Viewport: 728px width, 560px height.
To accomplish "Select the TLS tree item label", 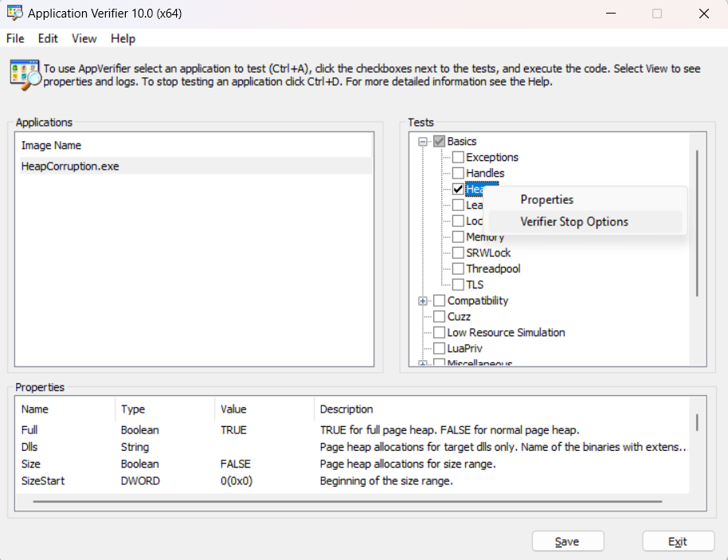I will click(475, 284).
